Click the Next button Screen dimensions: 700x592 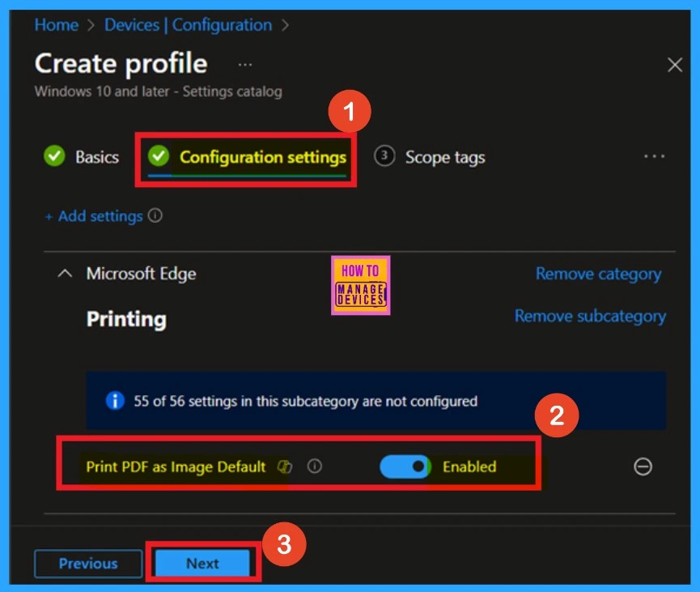[x=202, y=563]
